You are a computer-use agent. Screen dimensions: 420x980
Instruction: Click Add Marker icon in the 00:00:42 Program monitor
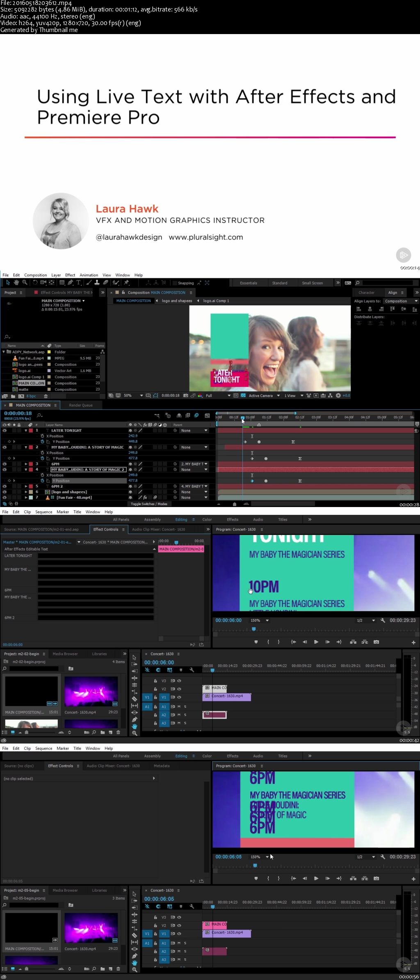click(x=256, y=642)
